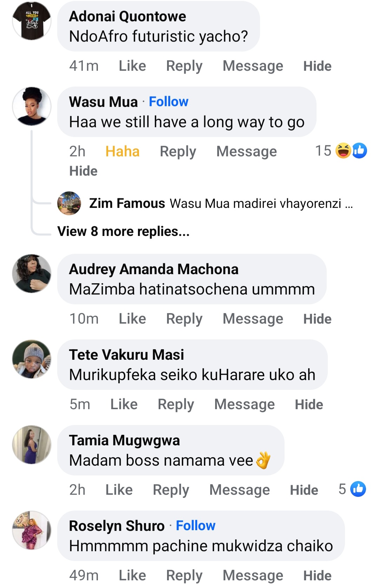Screen dimensions: 379x588
Task: Like Audrey Amanda Machona's comment
Action: click(132, 319)
